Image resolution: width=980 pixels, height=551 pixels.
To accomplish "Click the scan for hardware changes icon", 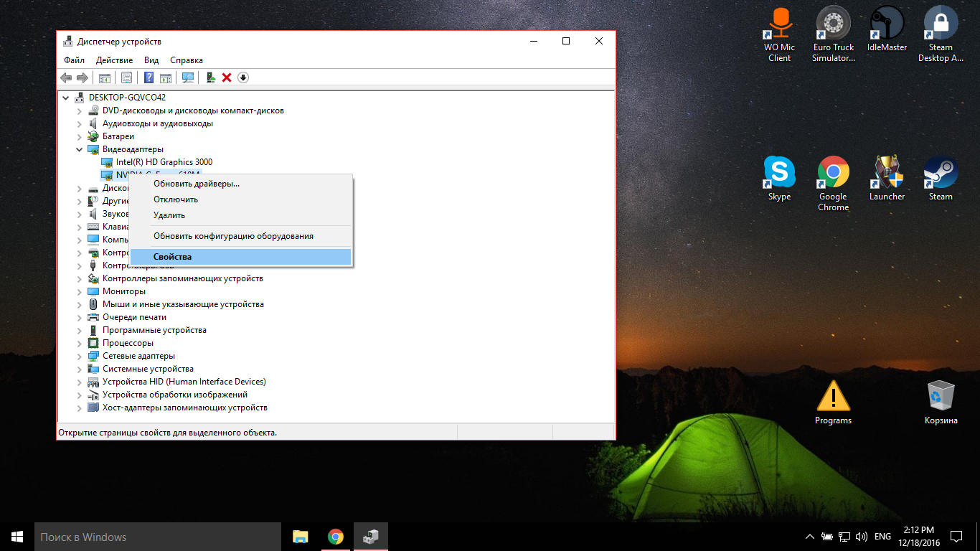I will [x=188, y=77].
